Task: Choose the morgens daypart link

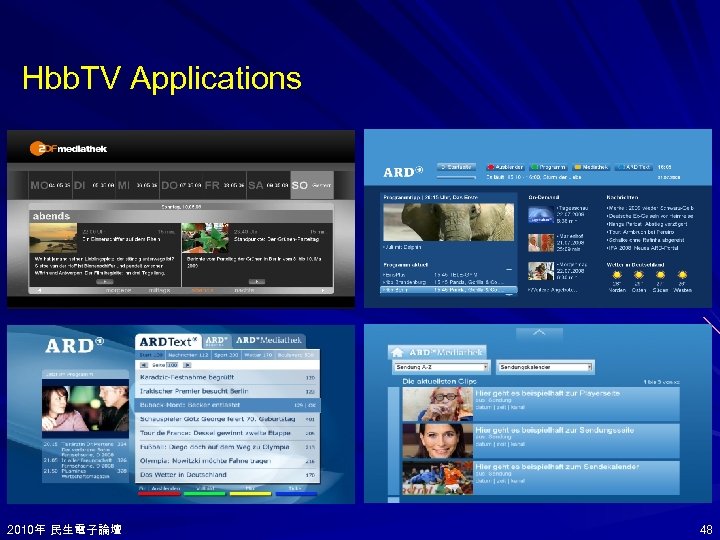Action: tap(118, 290)
